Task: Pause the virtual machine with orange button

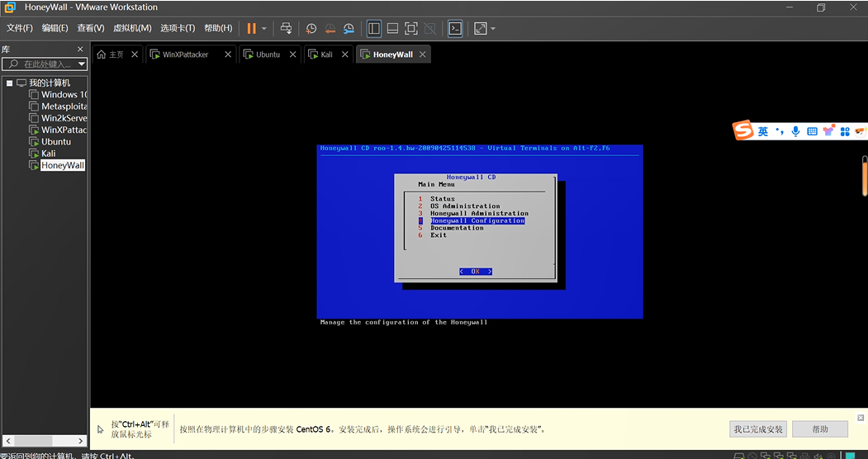Action: pos(251,28)
